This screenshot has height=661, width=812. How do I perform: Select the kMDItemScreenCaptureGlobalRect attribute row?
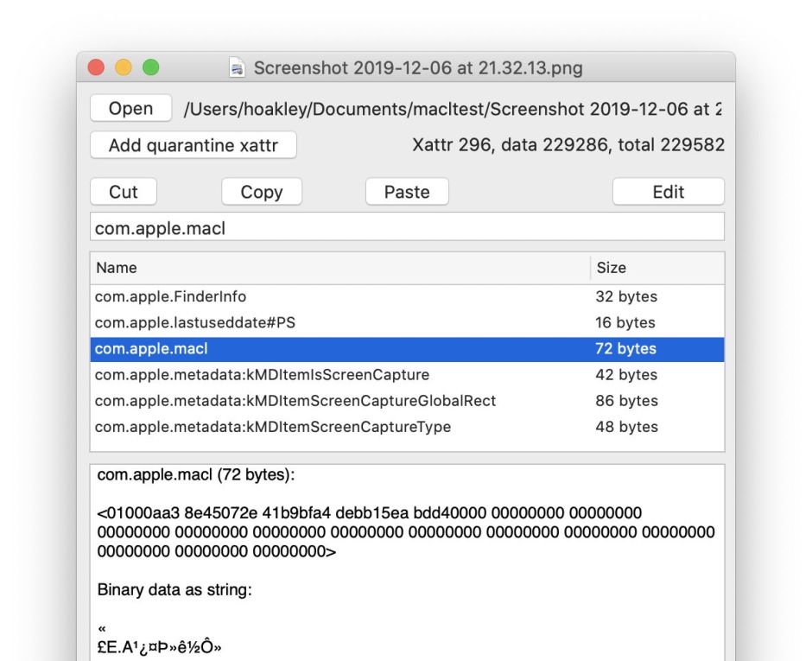[259, 401]
